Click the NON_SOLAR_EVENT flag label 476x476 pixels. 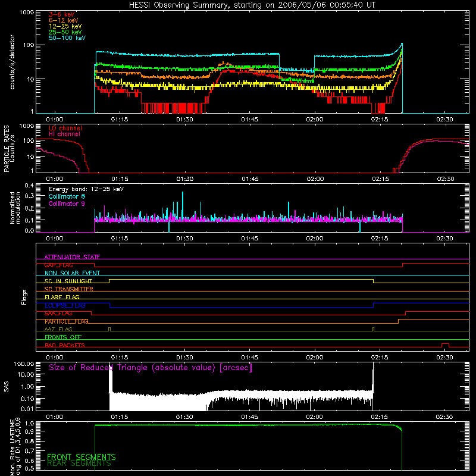72,273
